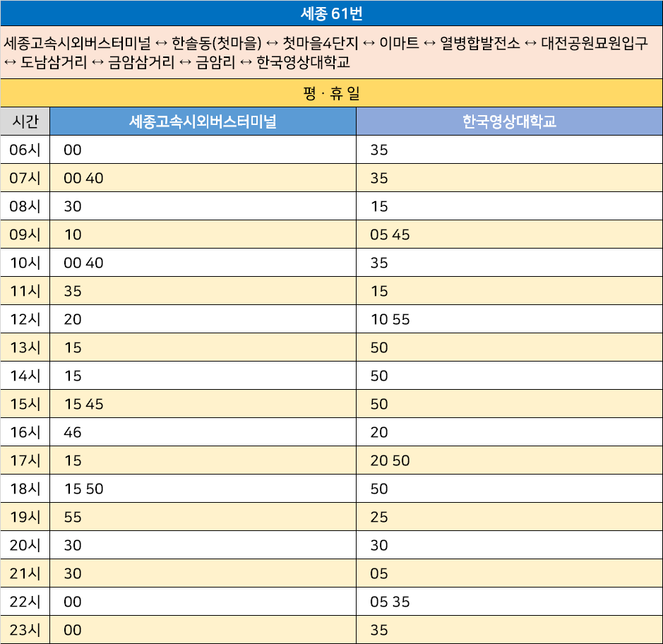Viewport: 663px width, 644px height.
Task: Click 금암삼거리 stop in route description
Action: (x=141, y=62)
